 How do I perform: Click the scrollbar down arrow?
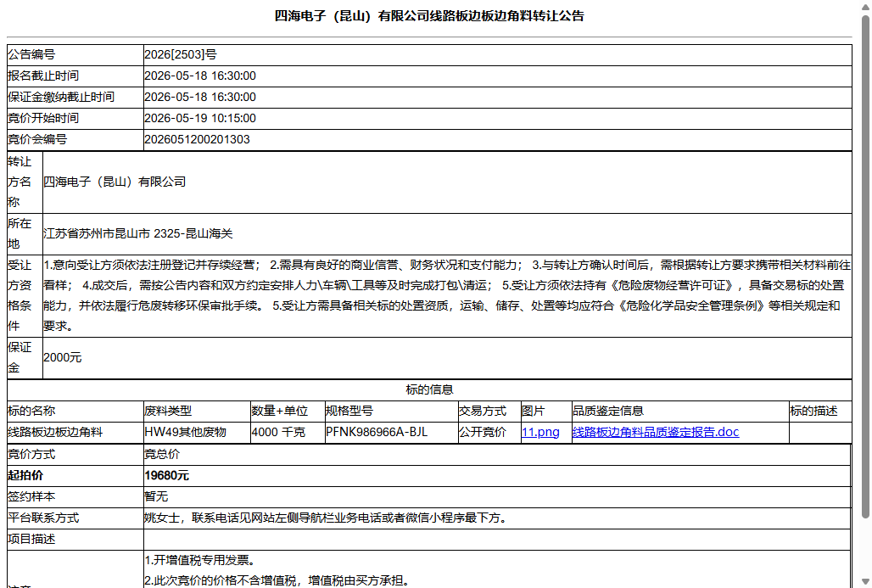(865, 581)
